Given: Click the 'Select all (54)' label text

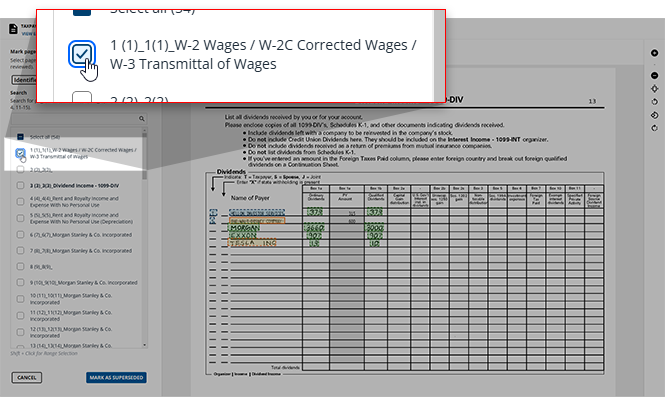Looking at the screenshot, I should [45, 137].
